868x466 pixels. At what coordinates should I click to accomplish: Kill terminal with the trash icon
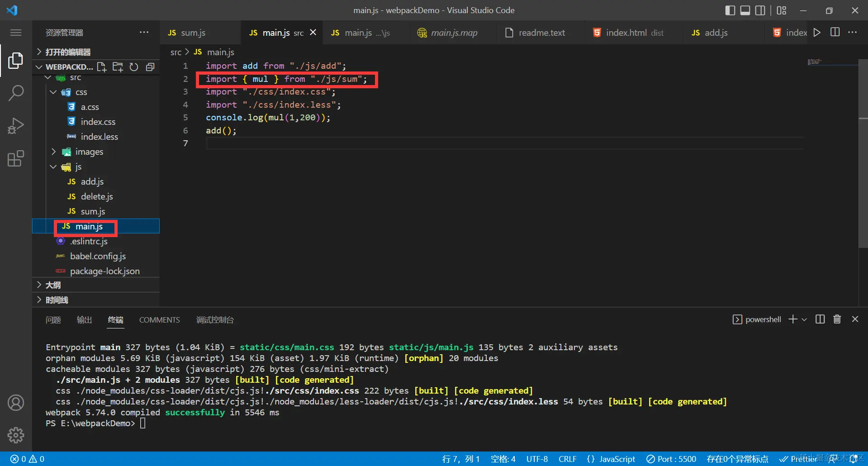[x=837, y=319]
